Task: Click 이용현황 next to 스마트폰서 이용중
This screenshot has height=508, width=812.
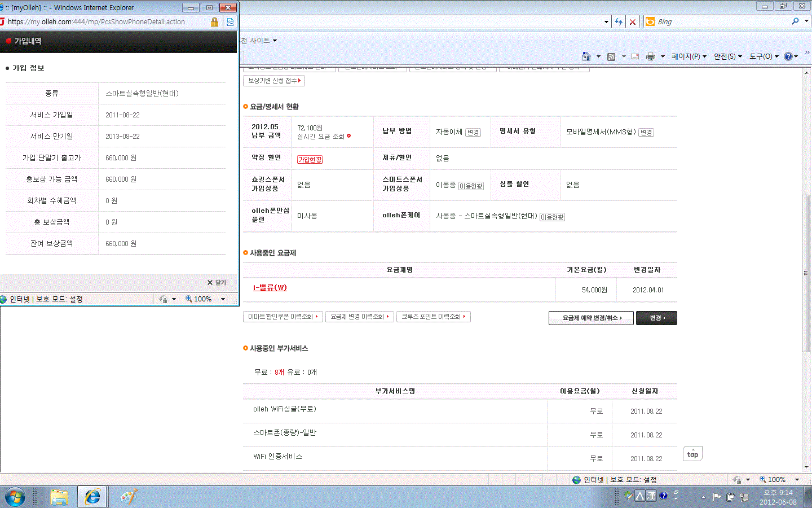Action: point(471,186)
